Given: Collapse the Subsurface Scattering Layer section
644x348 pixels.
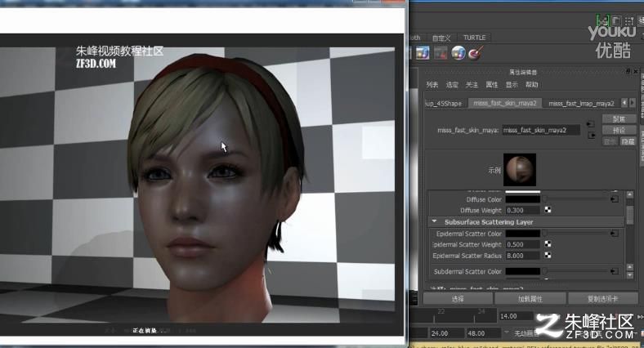Looking at the screenshot, I should point(434,221).
